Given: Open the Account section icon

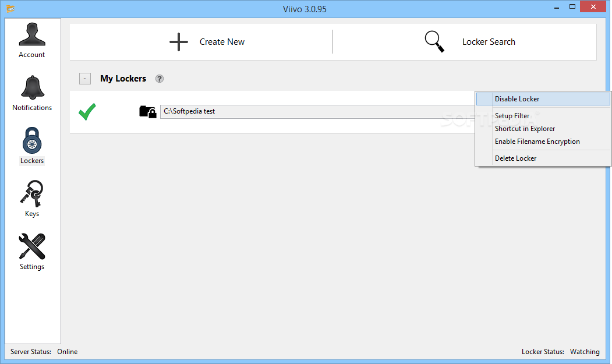Looking at the screenshot, I should [x=32, y=34].
